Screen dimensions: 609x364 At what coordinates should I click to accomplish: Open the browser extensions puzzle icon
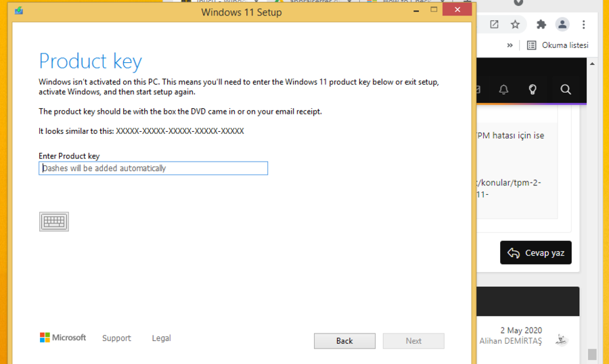click(541, 24)
